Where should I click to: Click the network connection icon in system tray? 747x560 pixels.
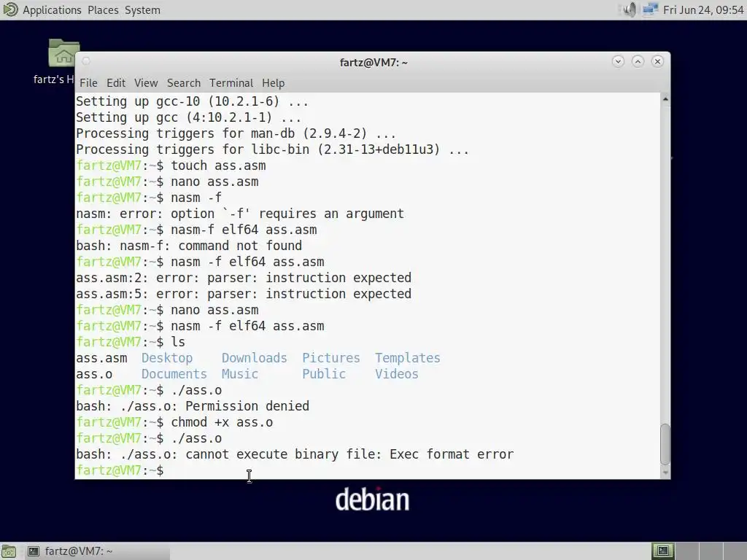click(650, 9)
